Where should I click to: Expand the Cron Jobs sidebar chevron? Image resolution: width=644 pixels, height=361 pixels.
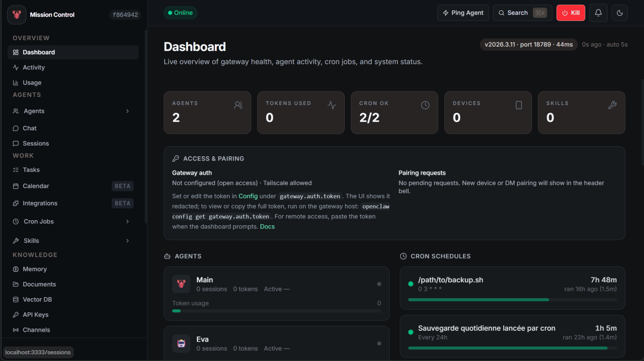click(127, 222)
